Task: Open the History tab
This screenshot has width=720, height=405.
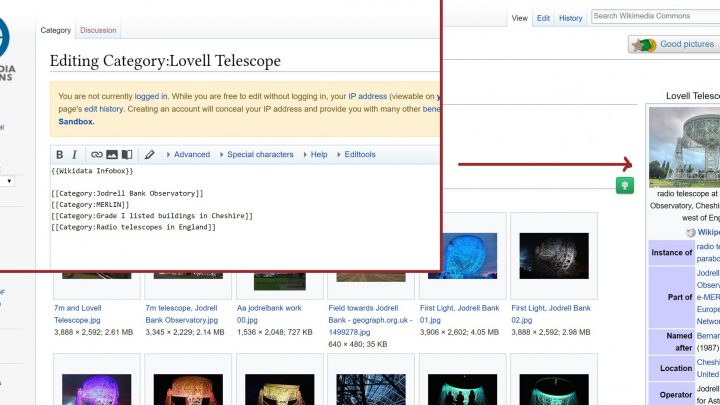Action: click(571, 18)
